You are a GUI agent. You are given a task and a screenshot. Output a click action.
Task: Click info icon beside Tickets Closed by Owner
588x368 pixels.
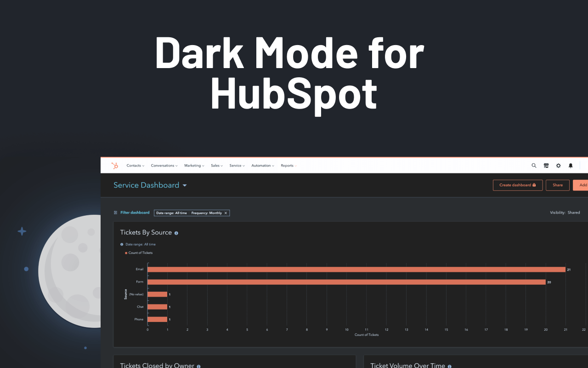pos(198,366)
